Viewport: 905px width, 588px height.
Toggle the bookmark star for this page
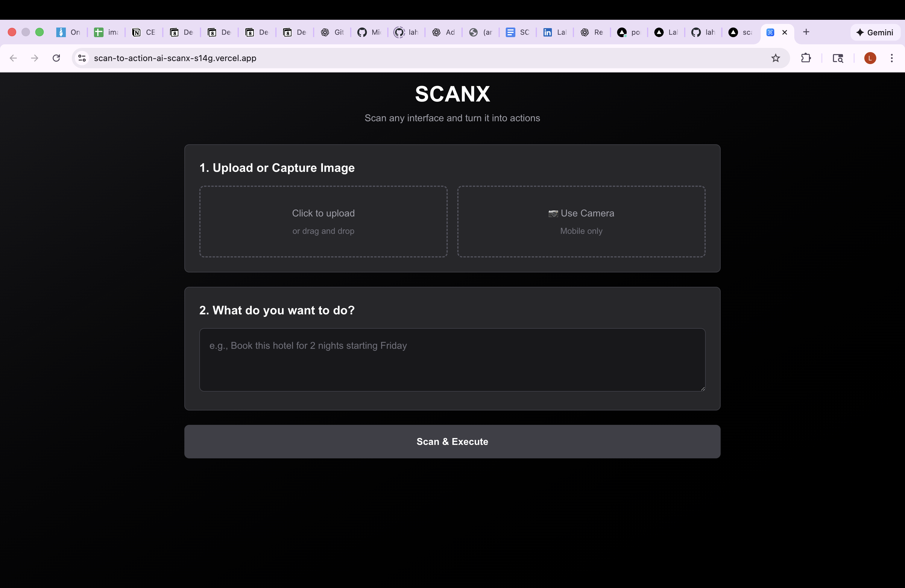coord(776,58)
